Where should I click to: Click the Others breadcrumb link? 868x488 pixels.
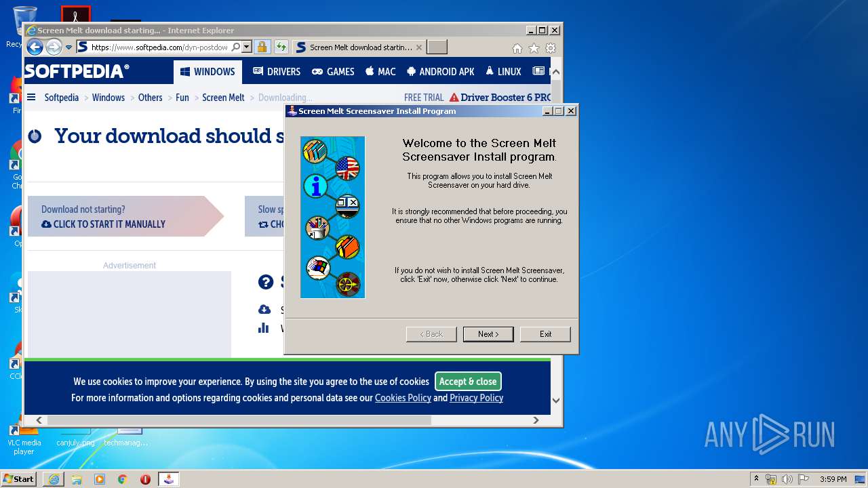[150, 98]
